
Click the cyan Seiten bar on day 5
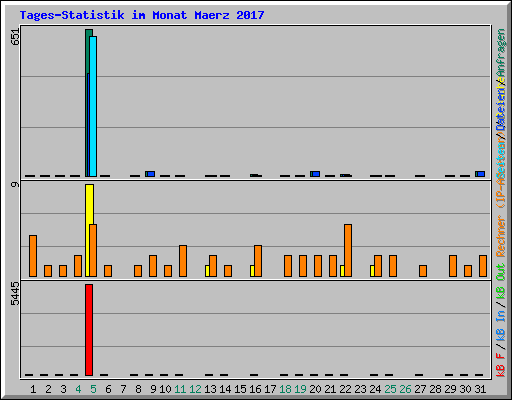[x=93, y=106]
